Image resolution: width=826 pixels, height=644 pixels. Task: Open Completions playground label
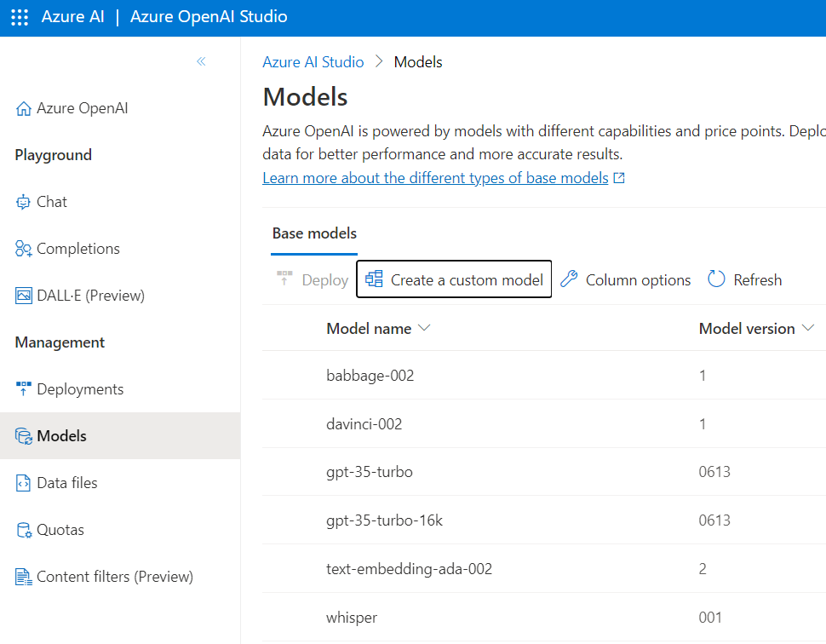pyautogui.click(x=78, y=249)
